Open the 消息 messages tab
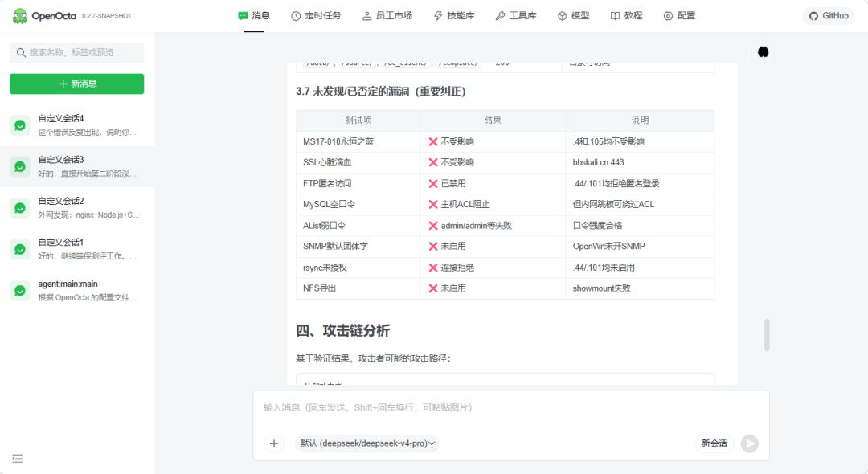The height and width of the screenshot is (474, 868). [x=254, y=16]
